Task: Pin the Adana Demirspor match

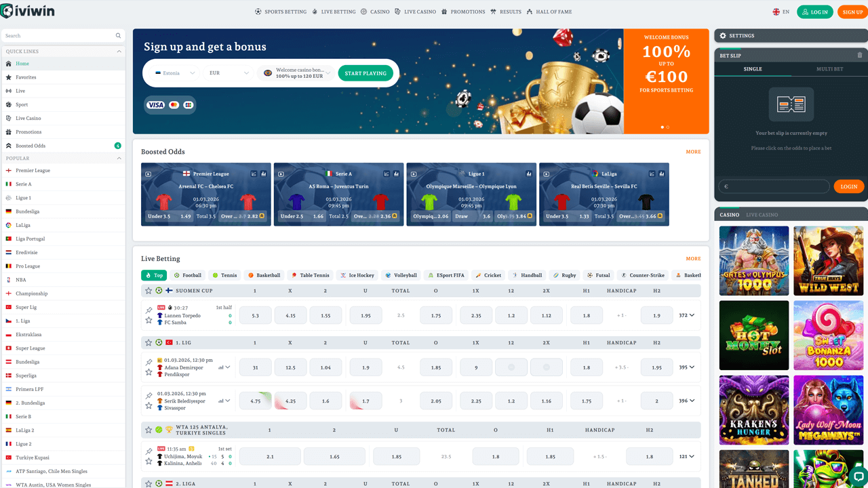Action: pos(149,363)
